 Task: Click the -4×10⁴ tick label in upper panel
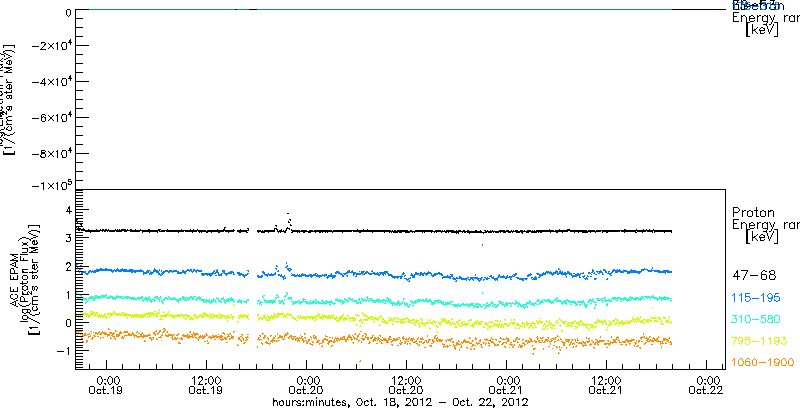(x=51, y=82)
